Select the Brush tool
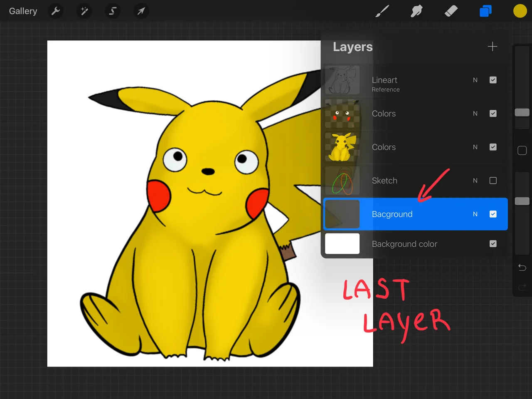This screenshot has width=532, height=399. (x=382, y=11)
